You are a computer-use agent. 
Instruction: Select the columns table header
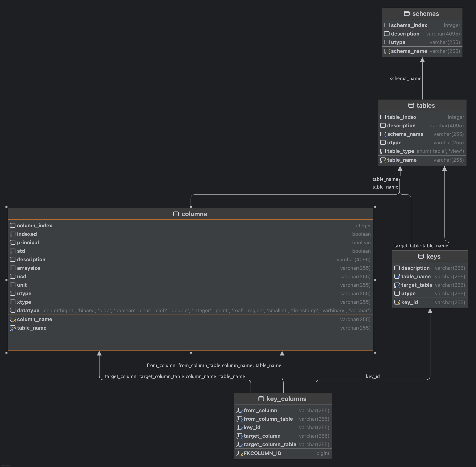pyautogui.click(x=190, y=214)
